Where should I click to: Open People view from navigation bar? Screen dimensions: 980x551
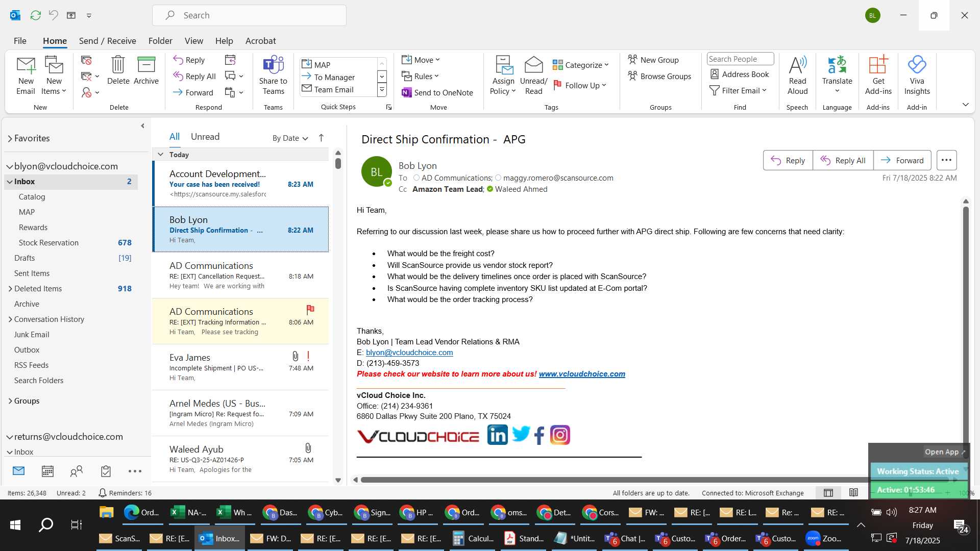point(77,471)
